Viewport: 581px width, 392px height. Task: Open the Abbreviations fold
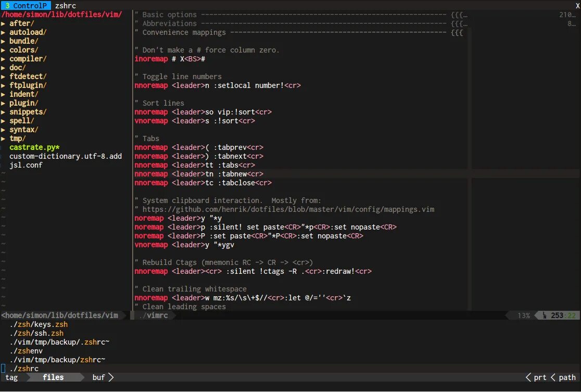tap(301, 23)
